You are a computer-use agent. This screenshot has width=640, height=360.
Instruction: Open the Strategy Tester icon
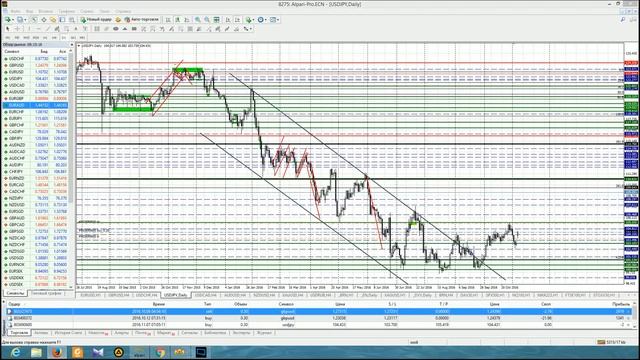coord(71,20)
